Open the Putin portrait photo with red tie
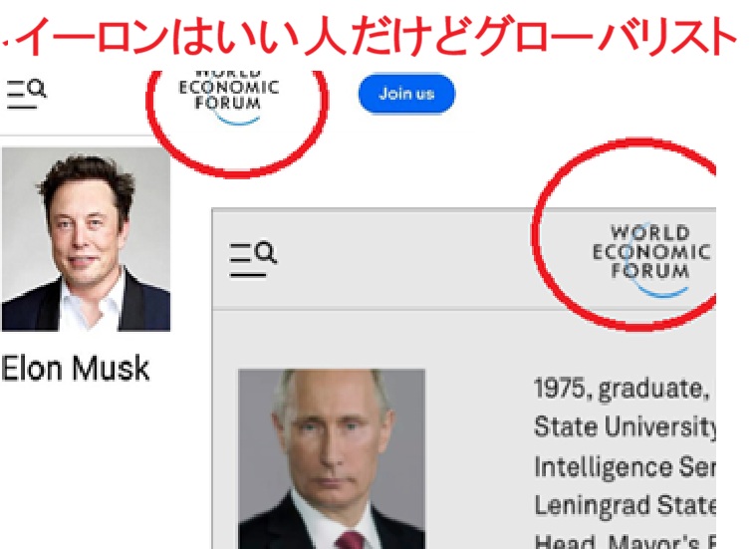Image resolution: width=756 pixels, height=549 pixels. pyautogui.click(x=332, y=458)
